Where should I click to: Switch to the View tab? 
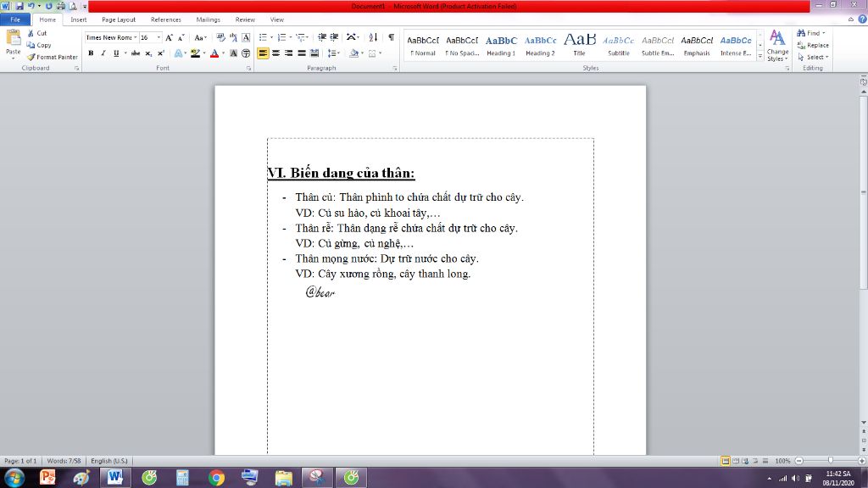pos(277,19)
